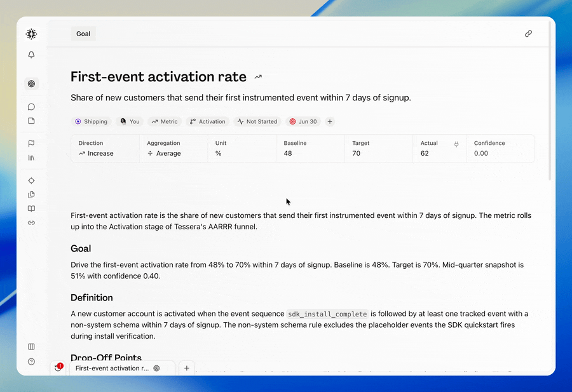Change the Direction field set to Increase
This screenshot has width=572, height=392.
105,149
